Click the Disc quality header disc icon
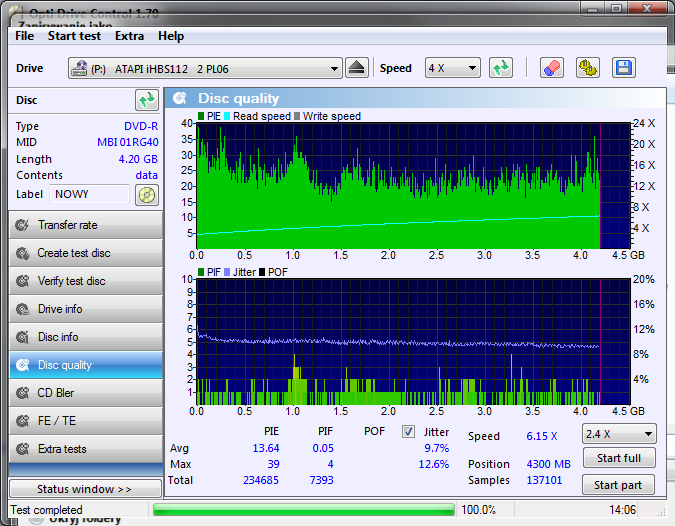Image resolution: width=675 pixels, height=526 pixels. pos(180,99)
